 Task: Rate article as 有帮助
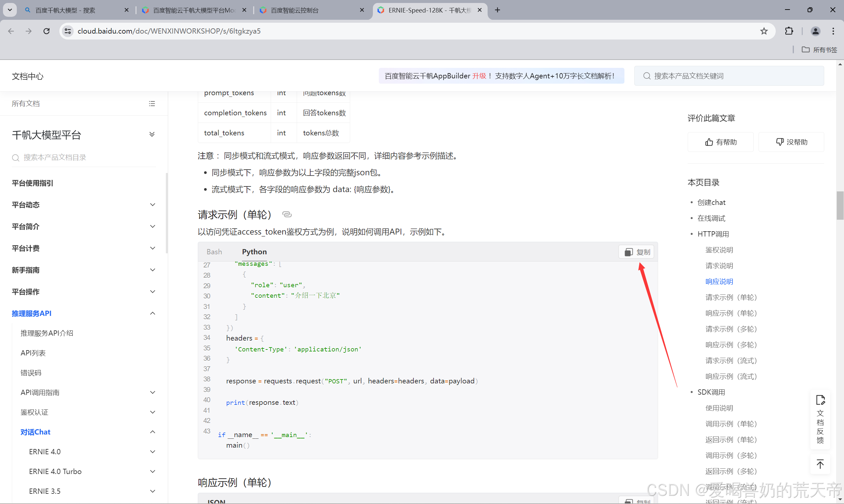click(721, 142)
